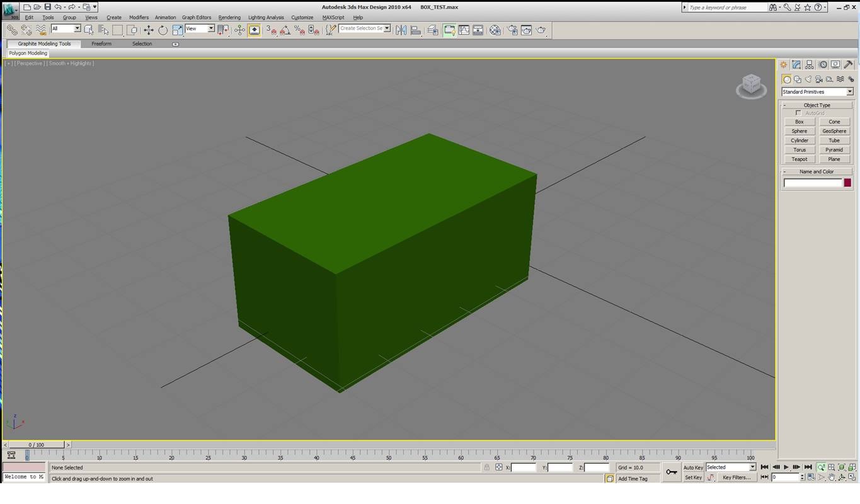This screenshot has width=860, height=504.
Task: Open the reference coordinate View dropdown
Action: click(200, 29)
